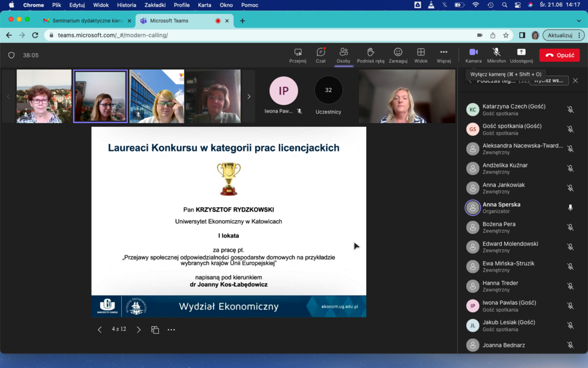Click bookmark star in address bar
Image resolution: width=588 pixels, height=368 pixels.
click(x=506, y=35)
